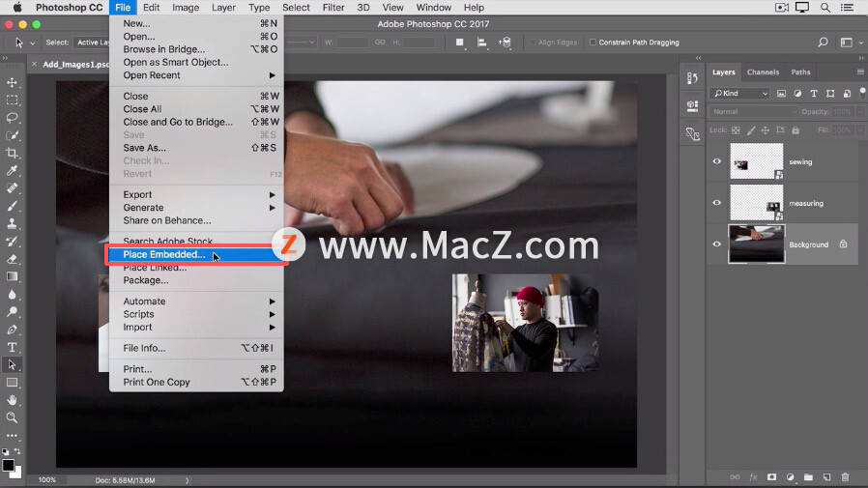Create a new layer from panel footer
This screenshot has height=488, width=868.
point(826,477)
